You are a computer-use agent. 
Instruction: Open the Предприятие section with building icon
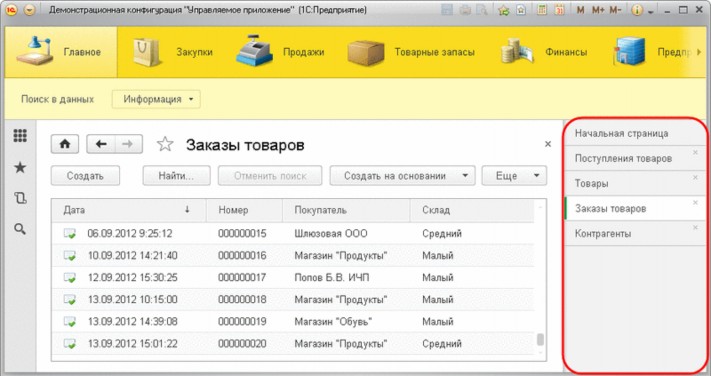pyautogui.click(x=651, y=52)
